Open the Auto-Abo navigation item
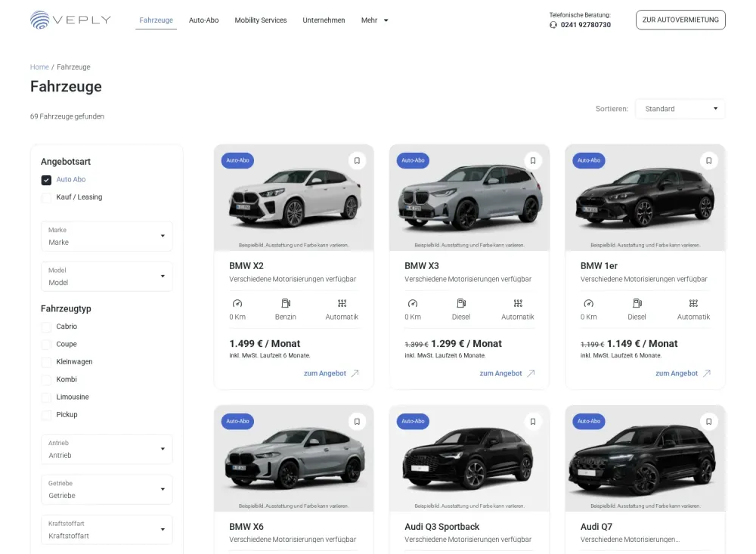Viewport: 756px width, 554px height. coord(203,20)
